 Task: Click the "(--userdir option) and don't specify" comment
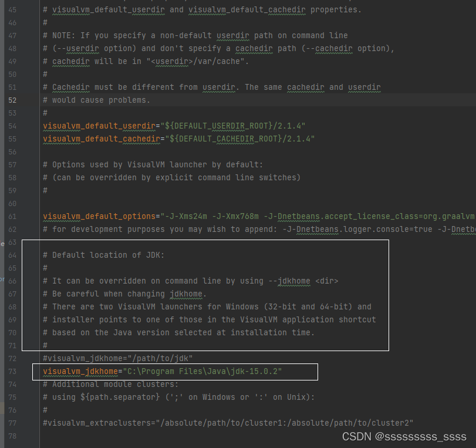click(x=218, y=49)
